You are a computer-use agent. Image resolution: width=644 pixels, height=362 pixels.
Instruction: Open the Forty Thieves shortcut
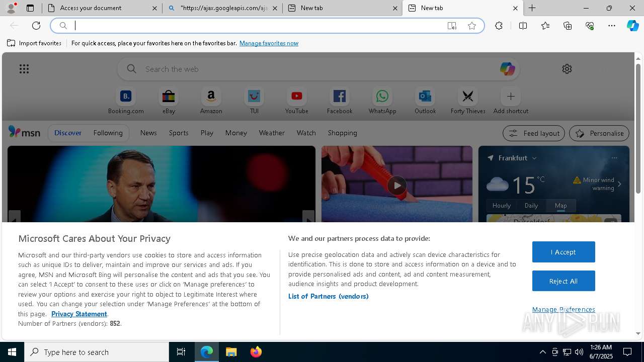click(x=468, y=101)
